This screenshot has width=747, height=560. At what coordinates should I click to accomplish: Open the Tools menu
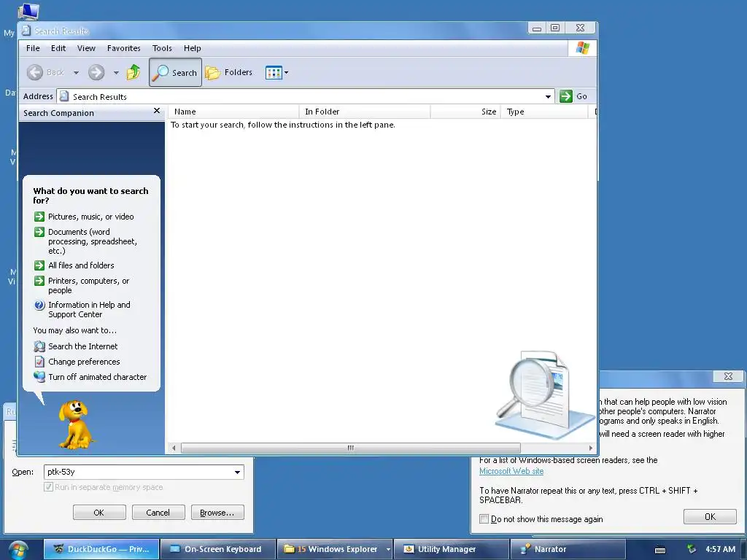coord(162,48)
